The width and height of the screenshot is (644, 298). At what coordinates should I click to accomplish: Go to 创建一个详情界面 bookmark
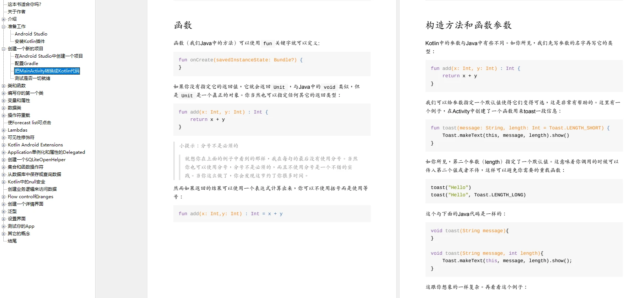[26, 204]
